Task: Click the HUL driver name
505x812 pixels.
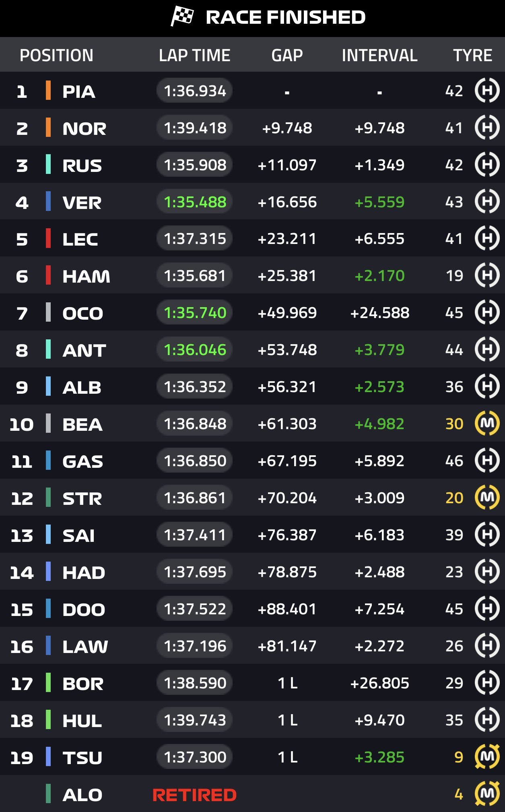Action: [82, 721]
